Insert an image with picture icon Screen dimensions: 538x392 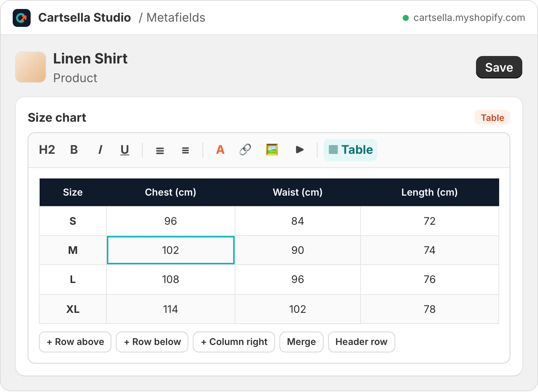[272, 150]
